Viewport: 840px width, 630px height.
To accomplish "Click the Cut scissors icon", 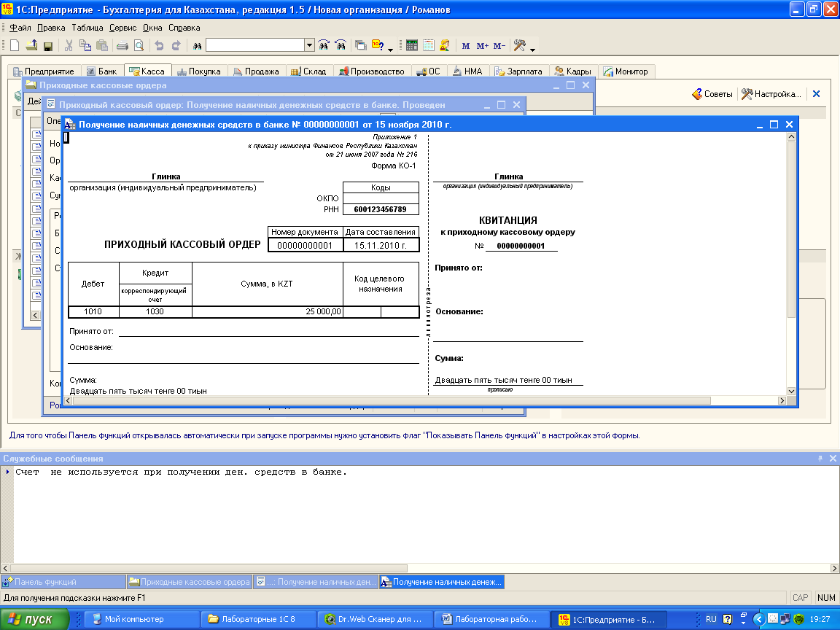I will point(69,45).
